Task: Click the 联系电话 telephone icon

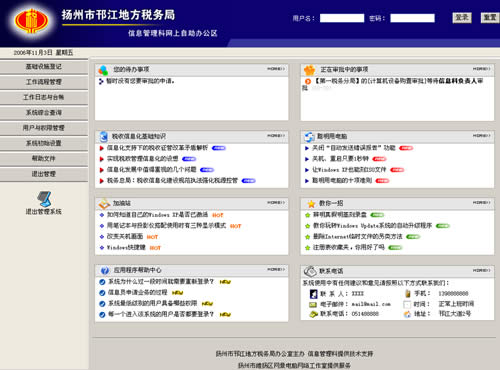Action: pos(310,271)
